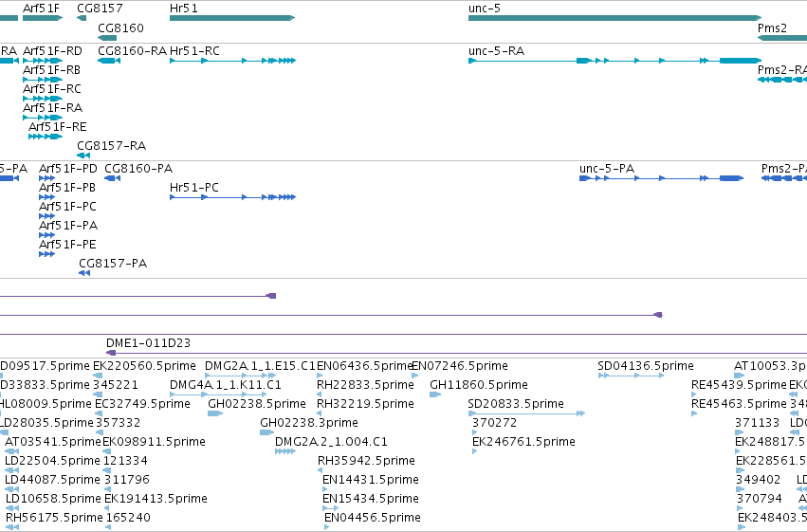Image resolution: width=807 pixels, height=532 pixels.
Task: Click EST DMG4A.1_1.K11.C1
Action: pos(226,385)
